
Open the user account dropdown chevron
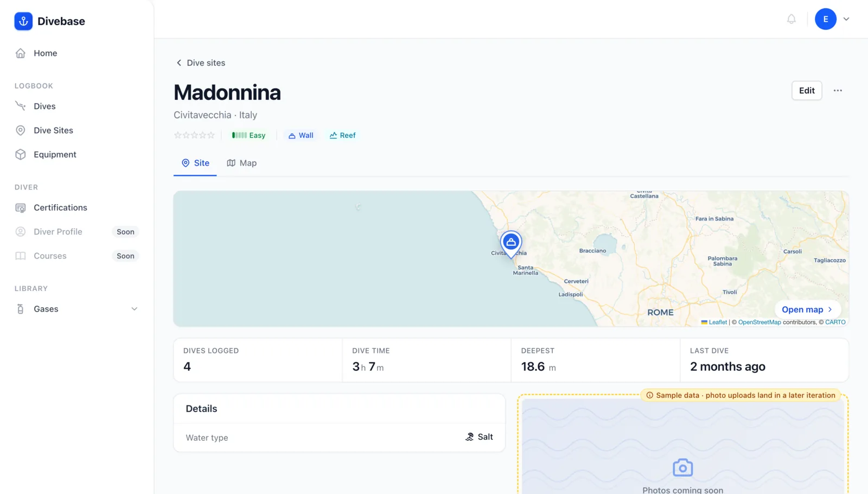(x=846, y=19)
